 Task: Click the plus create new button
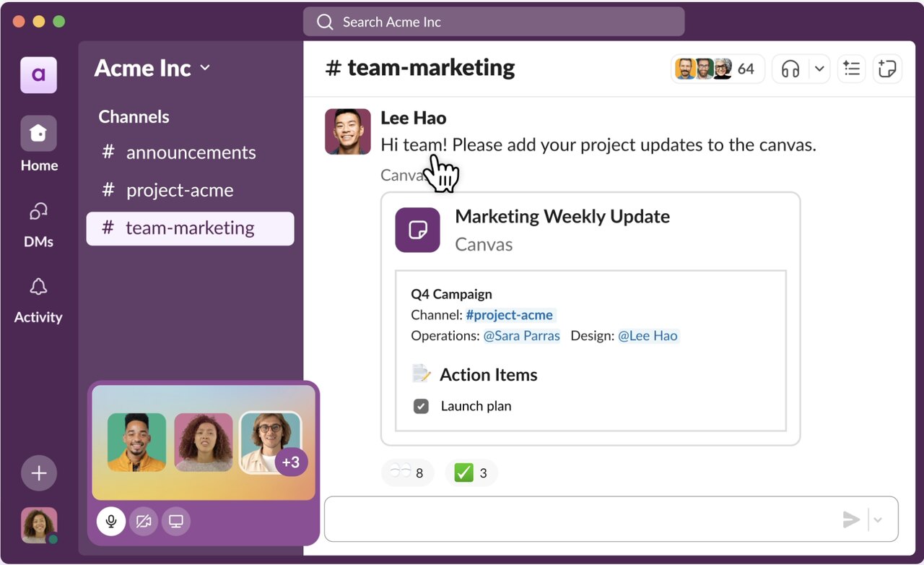tap(39, 473)
